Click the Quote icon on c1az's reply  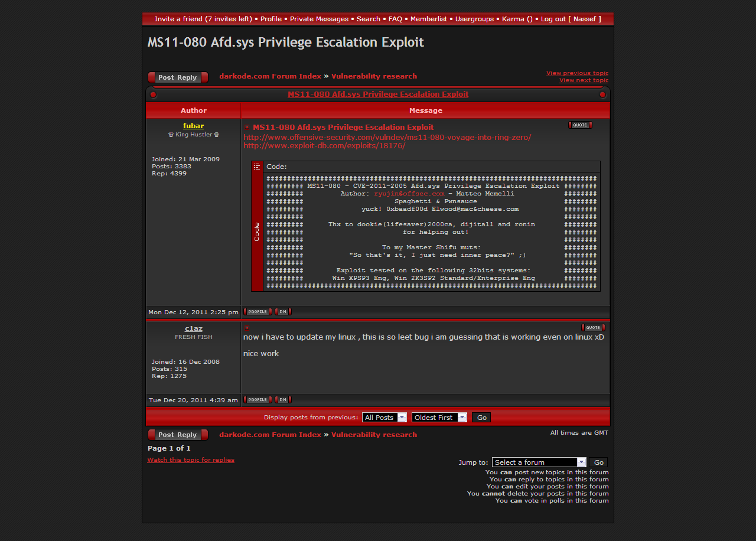point(592,328)
